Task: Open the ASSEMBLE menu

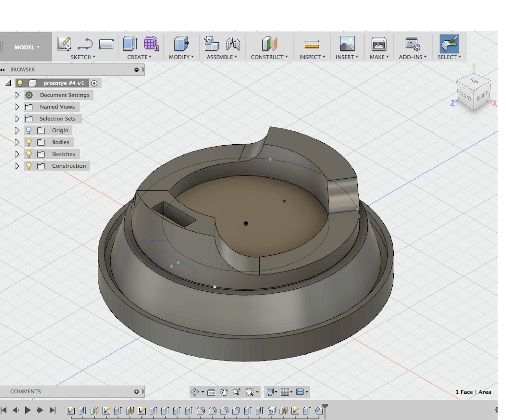Action: coord(222,57)
